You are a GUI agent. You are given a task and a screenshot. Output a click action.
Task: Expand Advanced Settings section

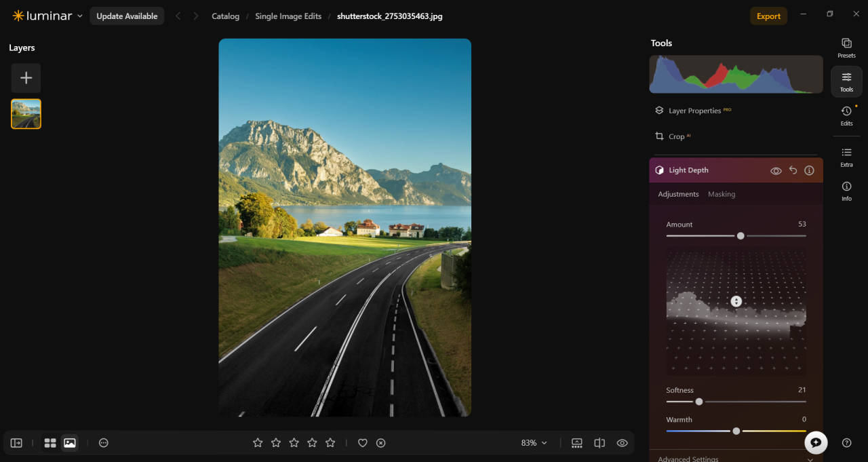736,459
